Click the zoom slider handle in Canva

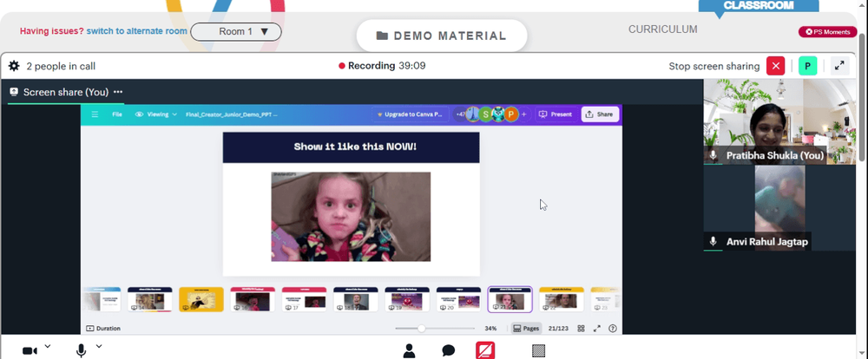coord(421,328)
